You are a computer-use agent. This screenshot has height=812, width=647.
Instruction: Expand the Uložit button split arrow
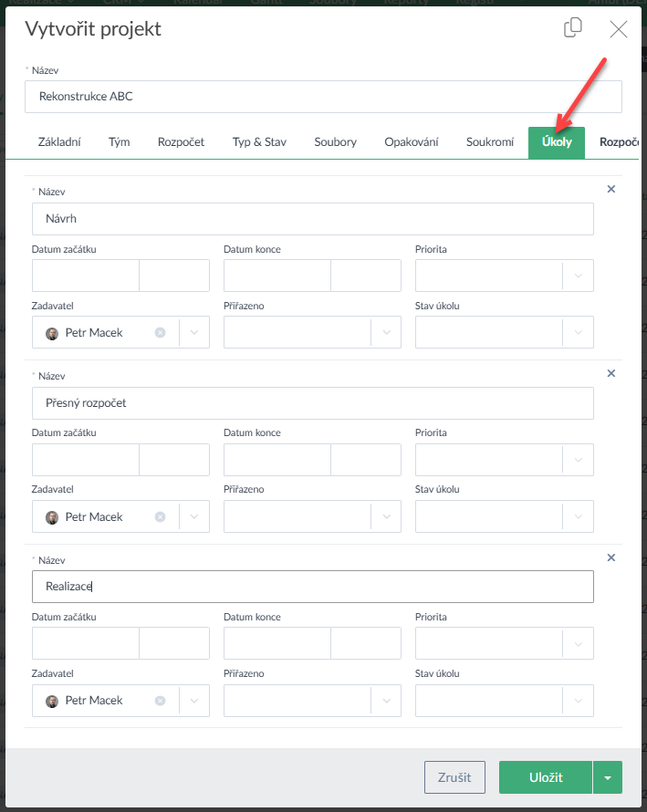tap(608, 778)
